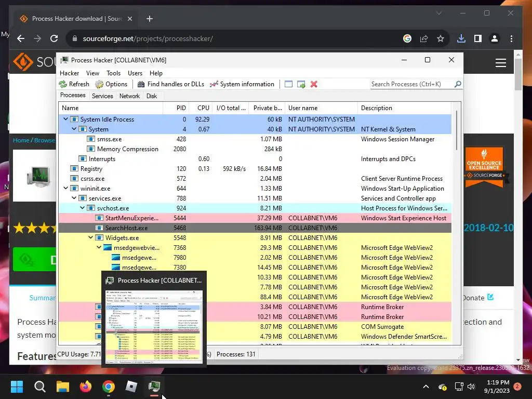The width and height of the screenshot is (532, 399).
Task: Click the Windows Defender SmartScreen description
Action: 404,337
